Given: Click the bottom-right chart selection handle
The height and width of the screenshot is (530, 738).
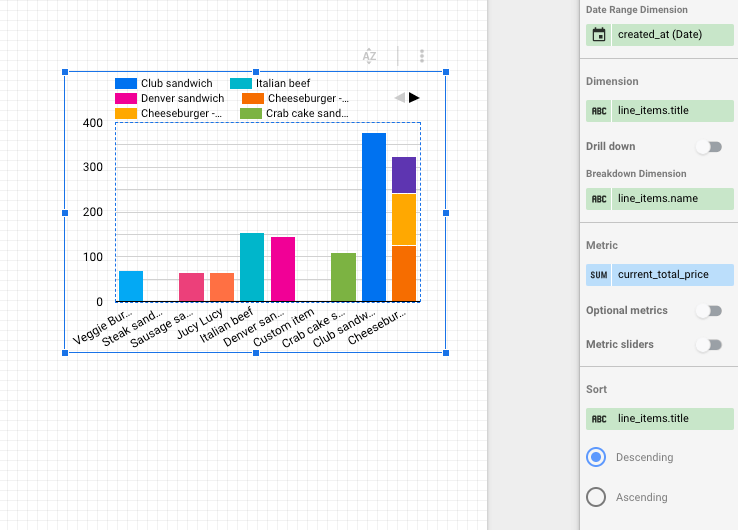Looking at the screenshot, I should tap(446, 353).
